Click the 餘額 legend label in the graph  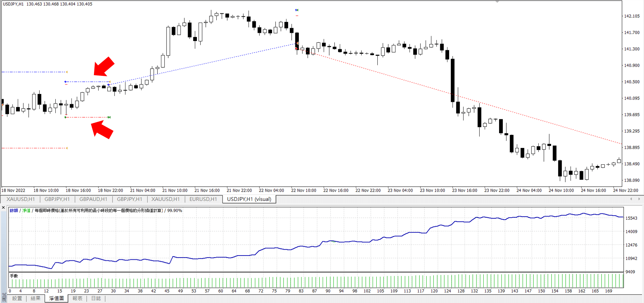(x=14, y=210)
